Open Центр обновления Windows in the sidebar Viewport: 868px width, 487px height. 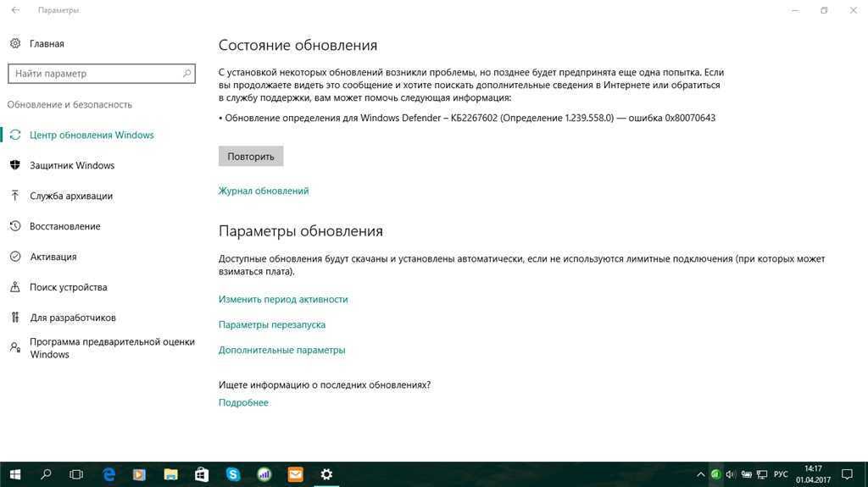[92, 135]
